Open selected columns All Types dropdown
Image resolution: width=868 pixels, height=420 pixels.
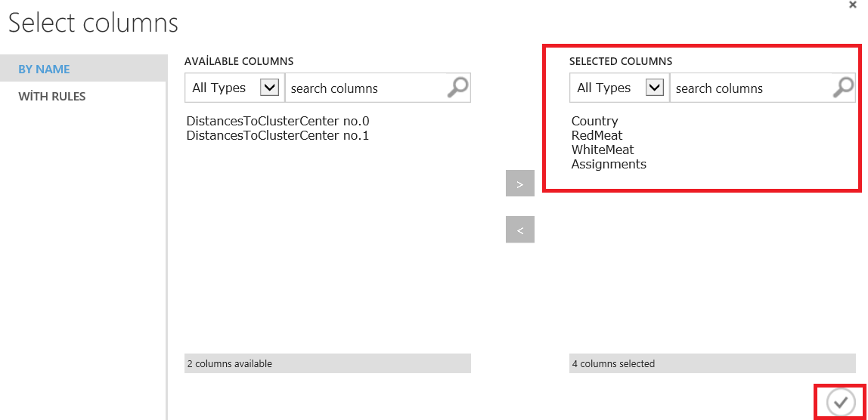pyautogui.click(x=655, y=88)
